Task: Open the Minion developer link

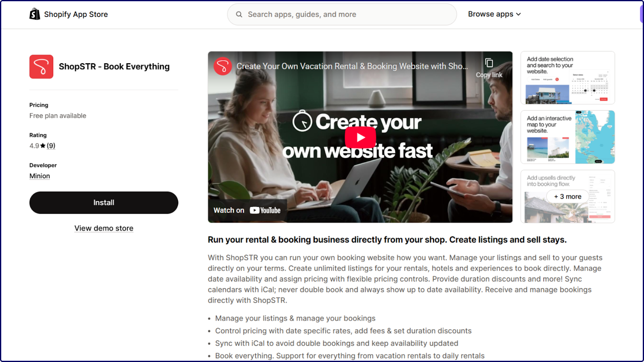Action: pos(40,176)
